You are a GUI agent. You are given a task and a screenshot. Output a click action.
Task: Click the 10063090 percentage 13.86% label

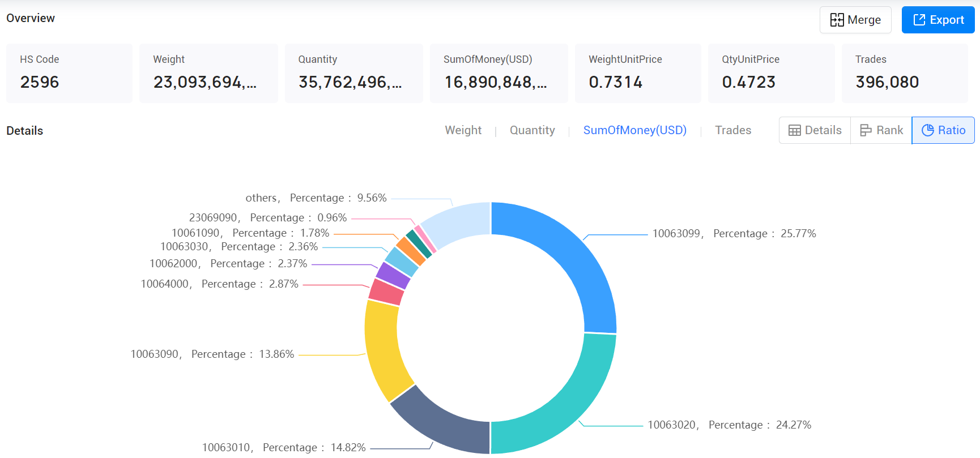tap(212, 354)
